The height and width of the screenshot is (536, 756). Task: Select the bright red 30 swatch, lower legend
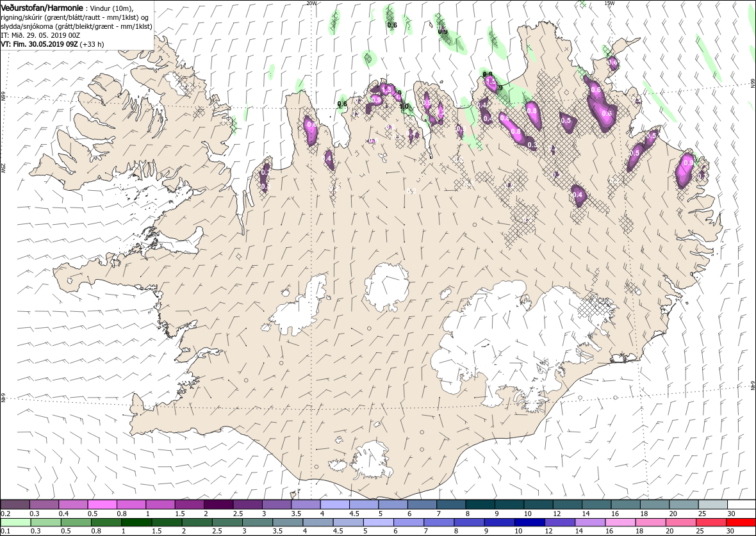tap(741, 523)
